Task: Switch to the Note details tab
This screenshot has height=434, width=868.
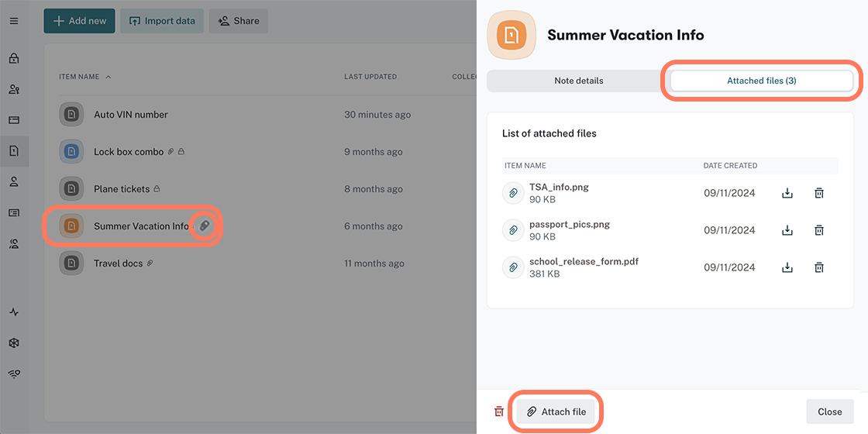Action: pos(578,81)
